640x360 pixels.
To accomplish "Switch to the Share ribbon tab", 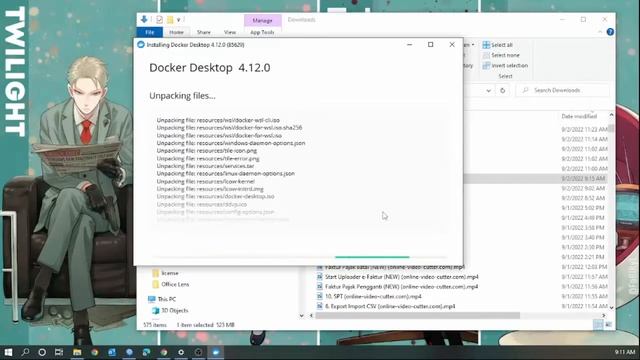I will click(x=204, y=32).
